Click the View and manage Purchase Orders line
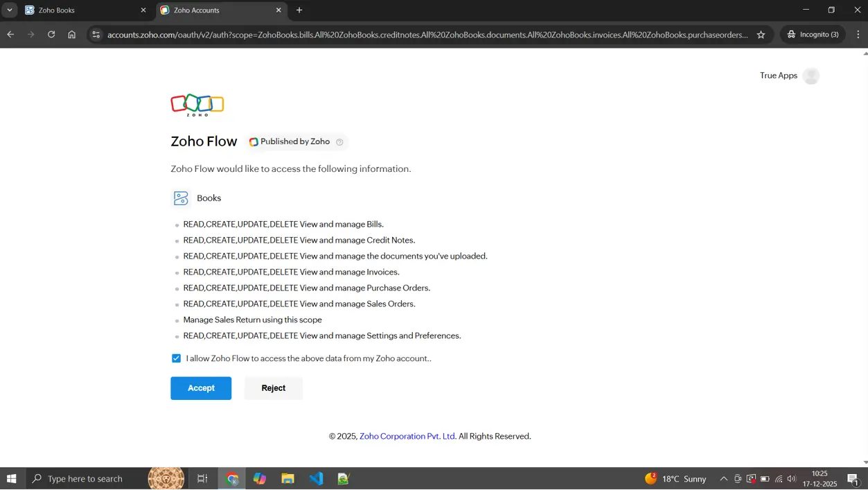Viewport: 868px width, 490px height. [x=307, y=288]
